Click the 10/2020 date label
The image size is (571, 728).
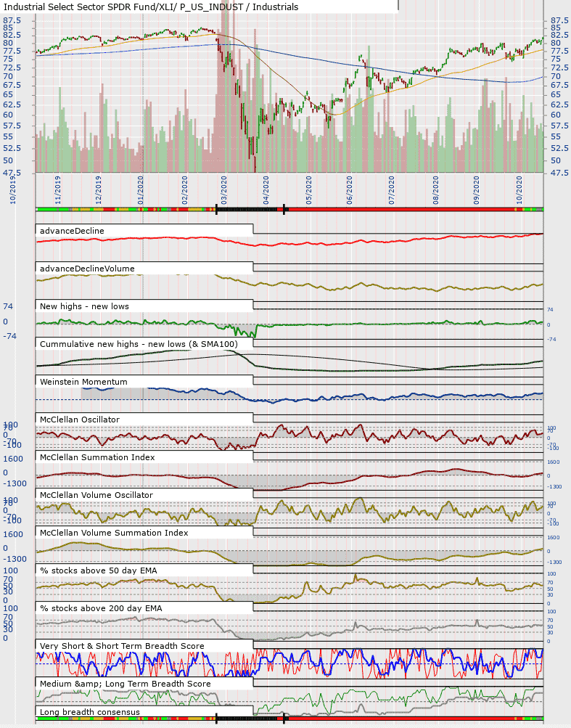tap(519, 190)
